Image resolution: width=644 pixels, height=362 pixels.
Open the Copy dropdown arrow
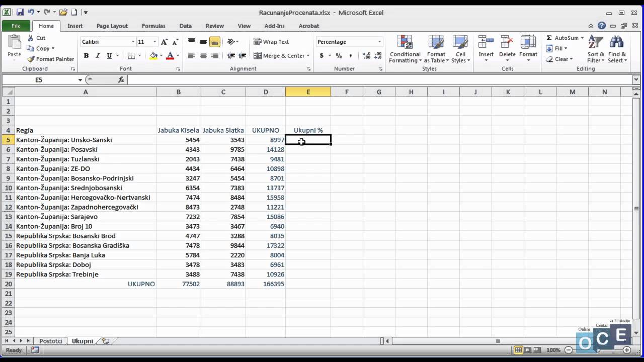[53, 49]
